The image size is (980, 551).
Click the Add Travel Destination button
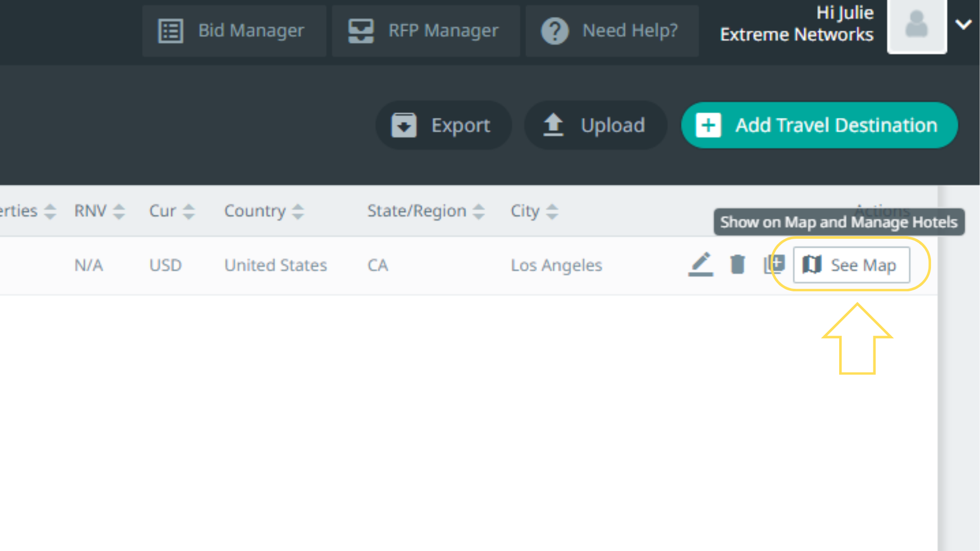coord(819,125)
